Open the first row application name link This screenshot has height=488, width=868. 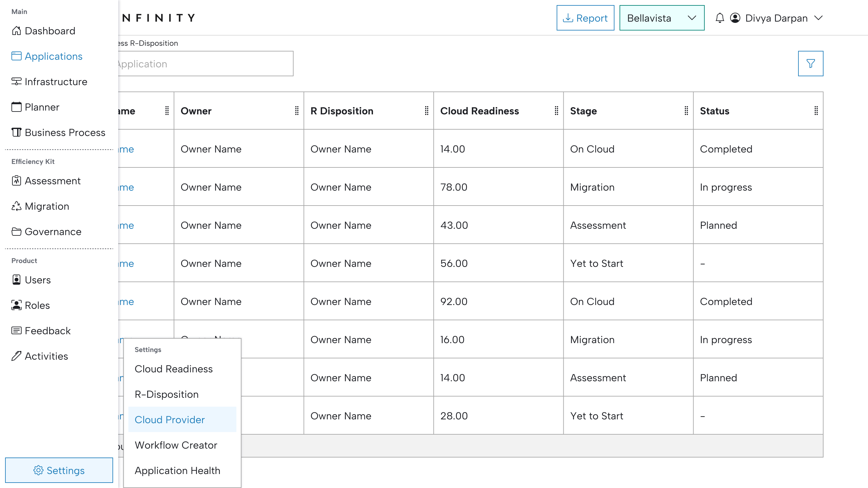[126, 149]
